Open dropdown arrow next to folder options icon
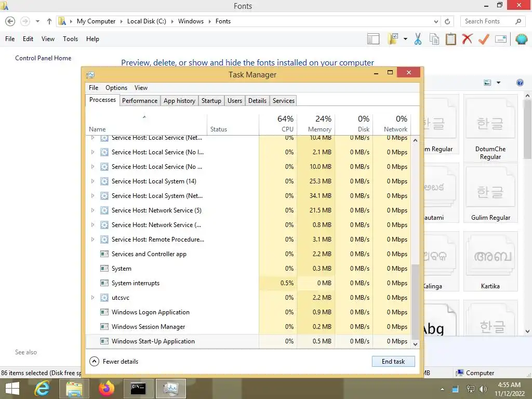The image size is (532, 399). click(x=405, y=39)
